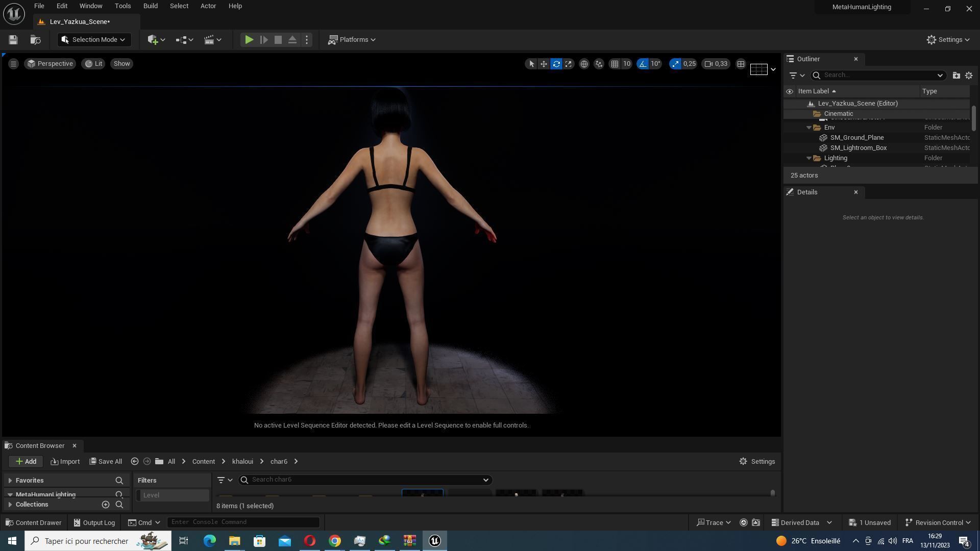Screen dimensions: 980x551
Task: Toggle the Outliner visibility eye column
Action: tap(790, 91)
